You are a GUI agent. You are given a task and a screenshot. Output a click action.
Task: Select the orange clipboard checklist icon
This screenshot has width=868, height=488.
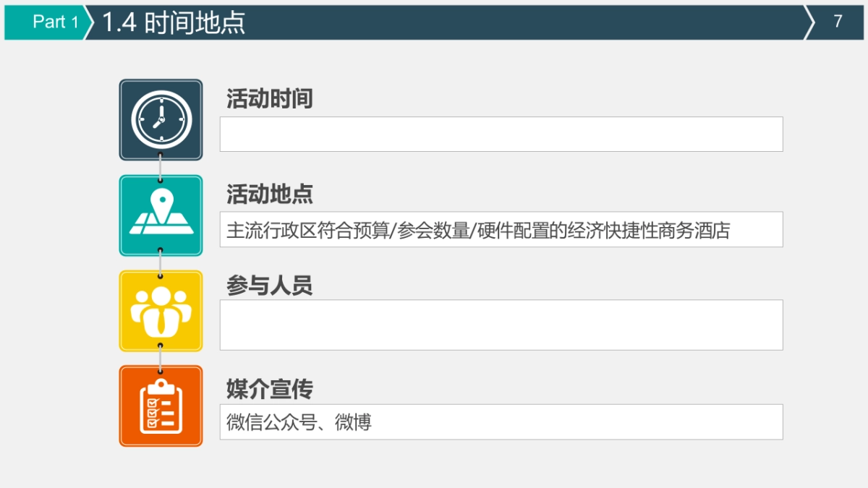click(161, 406)
